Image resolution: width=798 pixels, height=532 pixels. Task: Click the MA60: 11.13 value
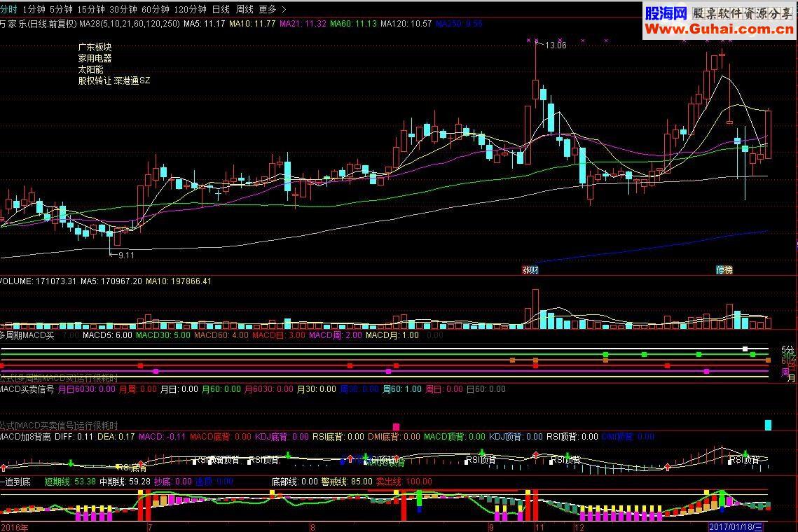353,23
